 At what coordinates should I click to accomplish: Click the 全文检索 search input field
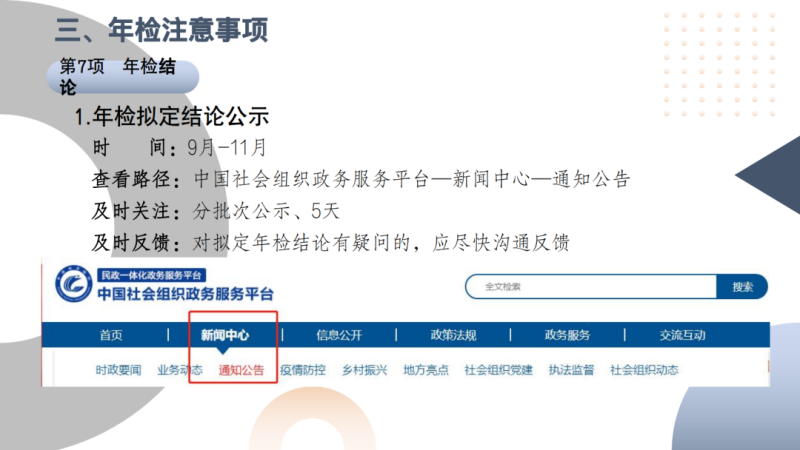591,287
